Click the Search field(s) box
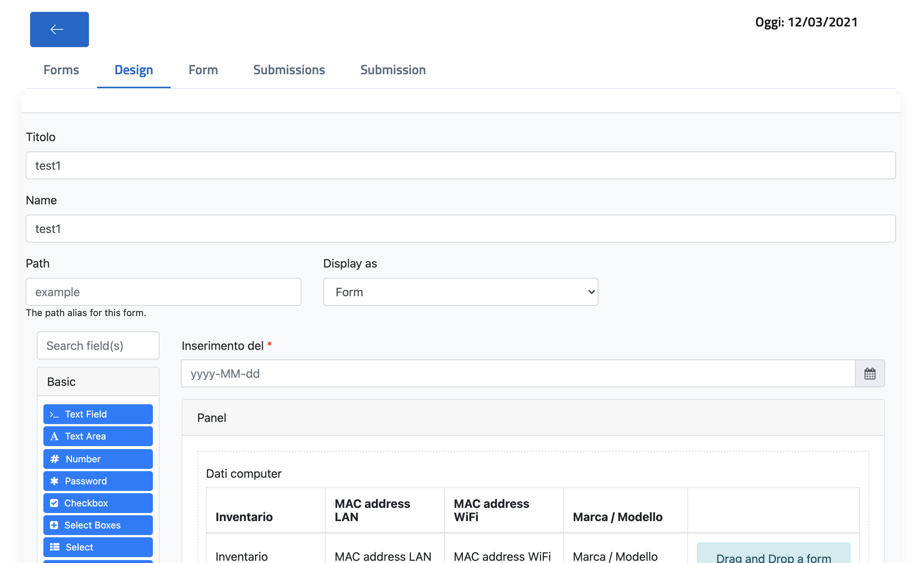Screen dimensions: 924x563 [98, 345]
